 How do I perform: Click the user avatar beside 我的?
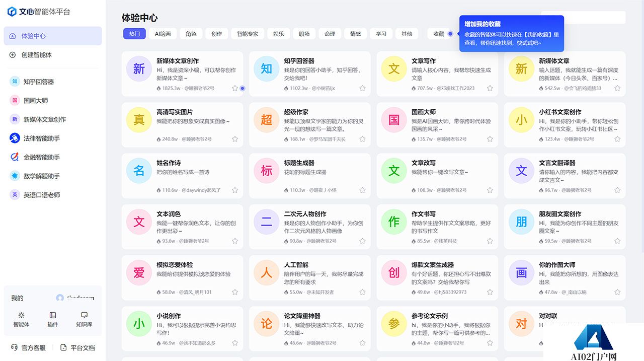tap(60, 298)
